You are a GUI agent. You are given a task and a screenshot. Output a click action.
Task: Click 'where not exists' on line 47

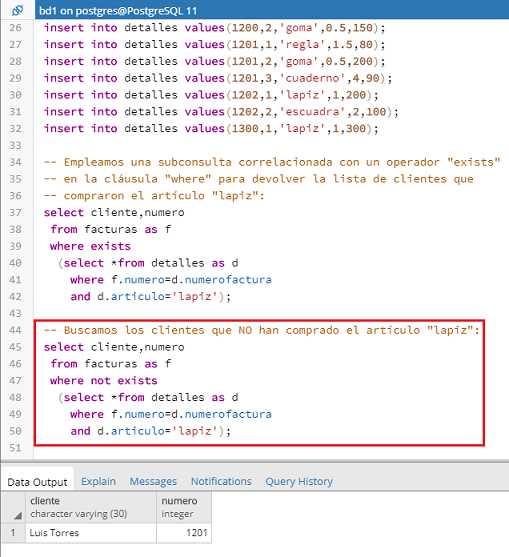[104, 381]
